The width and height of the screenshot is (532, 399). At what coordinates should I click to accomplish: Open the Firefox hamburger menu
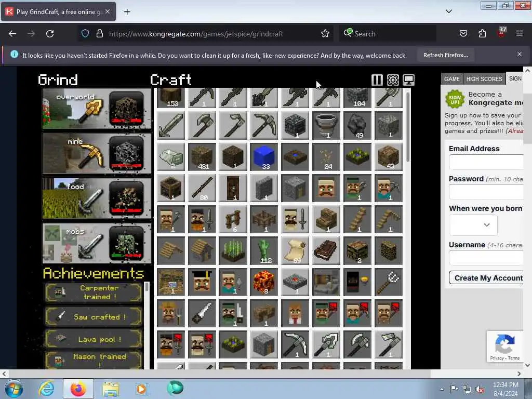coord(519,33)
